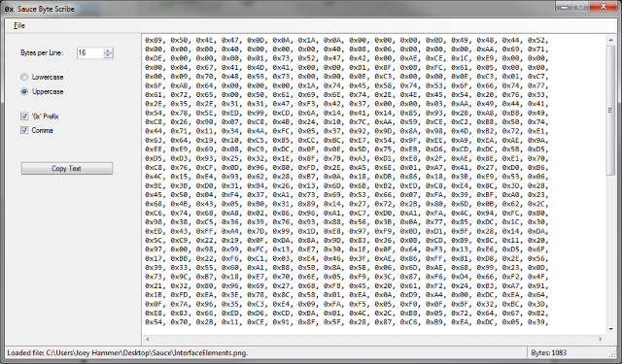This screenshot has width=622, height=364.
Task: Click the 0x application icon in title bar
Action: [x=9, y=9]
